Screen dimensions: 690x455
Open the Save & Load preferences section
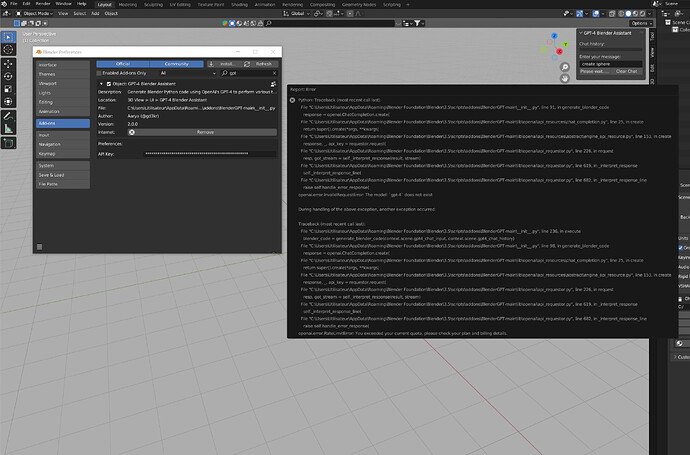pos(63,175)
